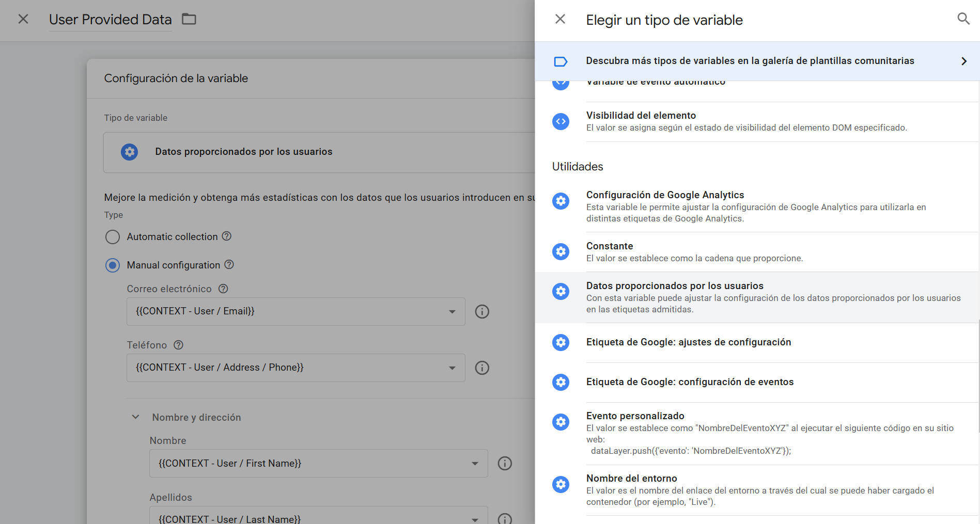Click help icon beside Manual configuration
This screenshot has width=980, height=524.
coord(229,265)
